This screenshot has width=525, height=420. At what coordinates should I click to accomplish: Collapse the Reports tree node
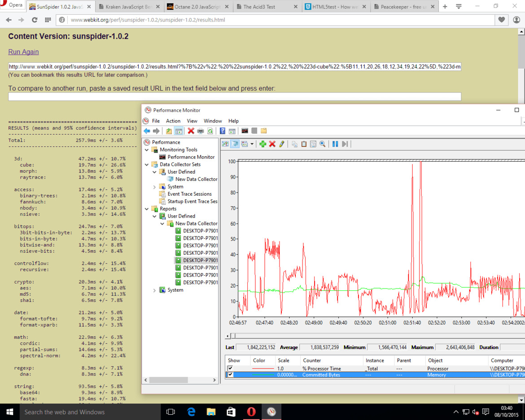(x=147, y=209)
